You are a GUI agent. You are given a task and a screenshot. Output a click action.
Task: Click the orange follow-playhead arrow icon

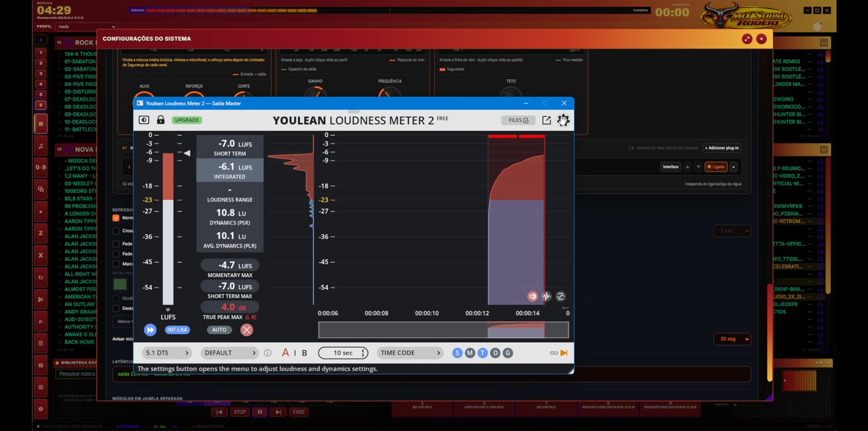click(x=564, y=353)
